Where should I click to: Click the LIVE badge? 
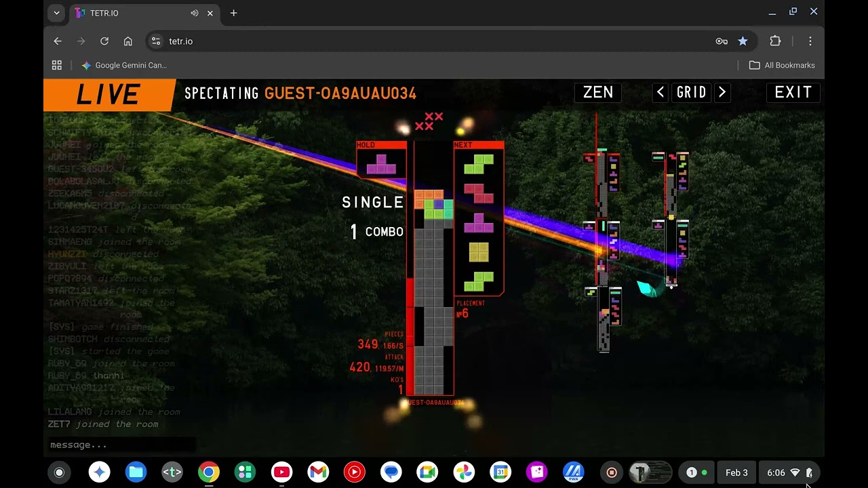(x=108, y=95)
